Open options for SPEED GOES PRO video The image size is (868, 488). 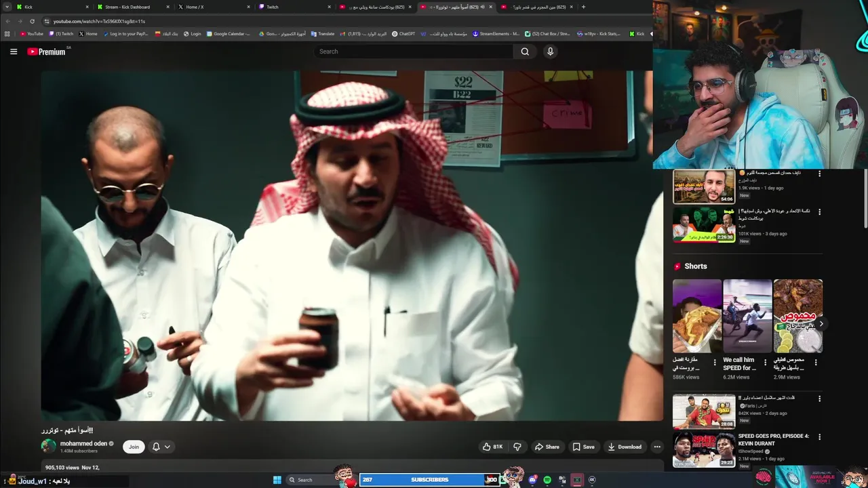(819, 437)
